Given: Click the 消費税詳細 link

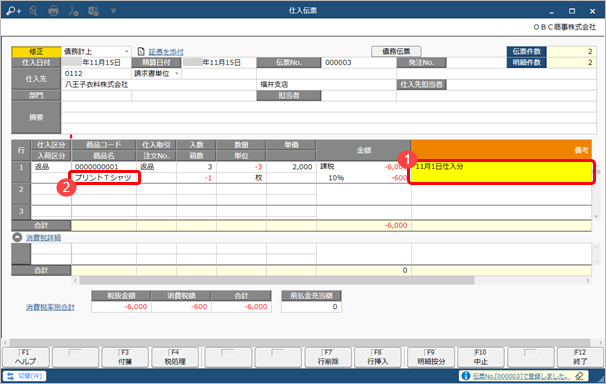Looking at the screenshot, I should point(43,238).
